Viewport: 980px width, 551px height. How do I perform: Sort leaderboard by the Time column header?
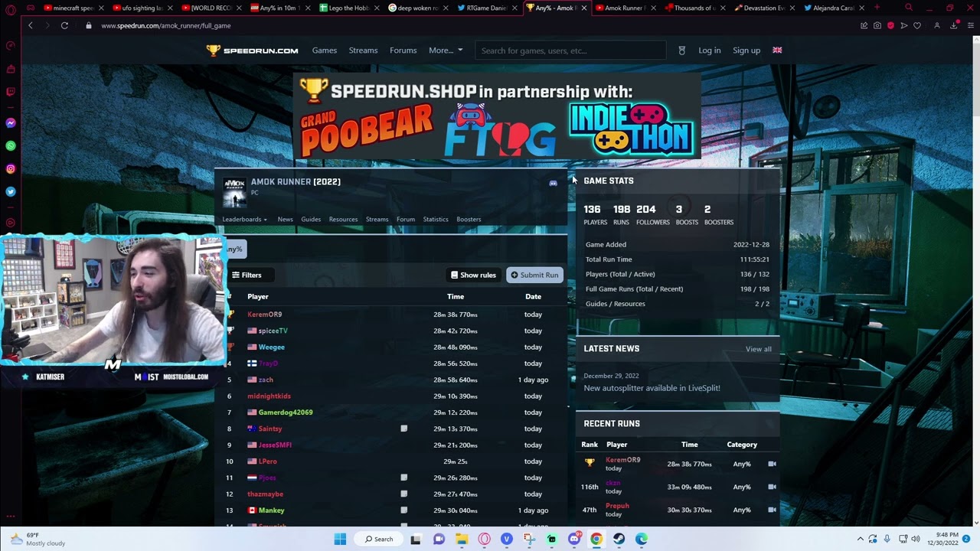456,297
